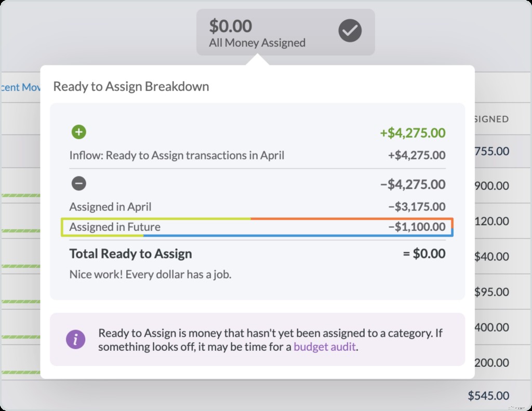Click the green plus inflow icon

coord(78,132)
